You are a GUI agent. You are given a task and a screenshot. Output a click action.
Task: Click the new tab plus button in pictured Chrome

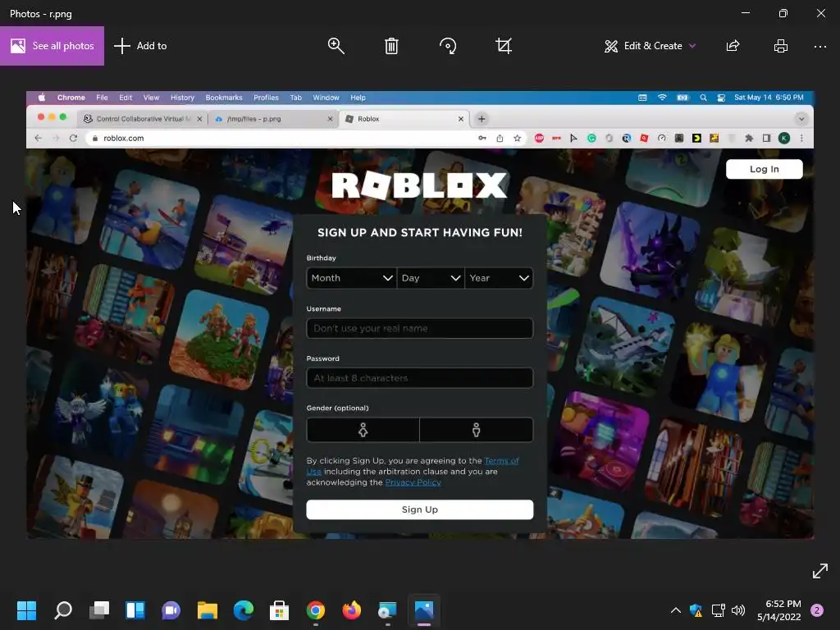tap(482, 119)
